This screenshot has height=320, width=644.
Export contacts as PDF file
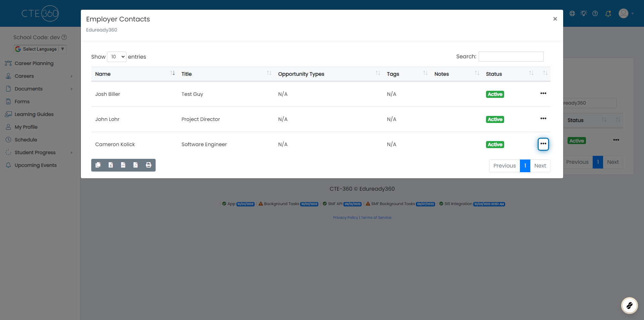136,165
